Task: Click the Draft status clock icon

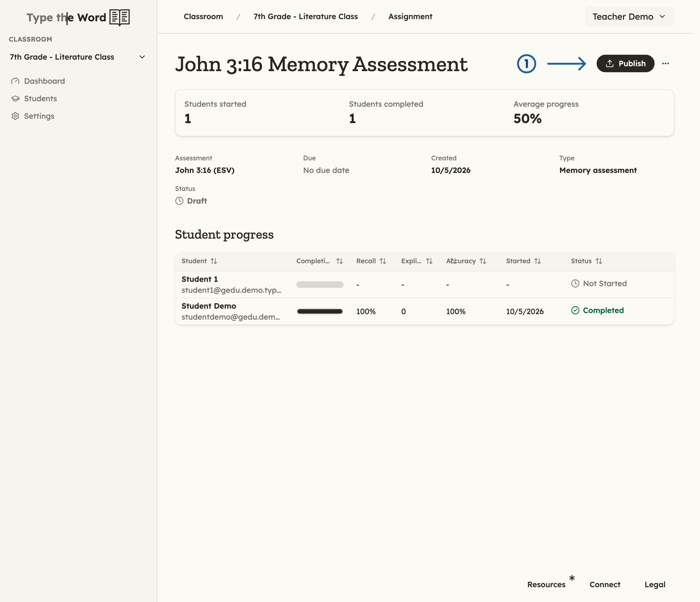Action: [x=179, y=201]
